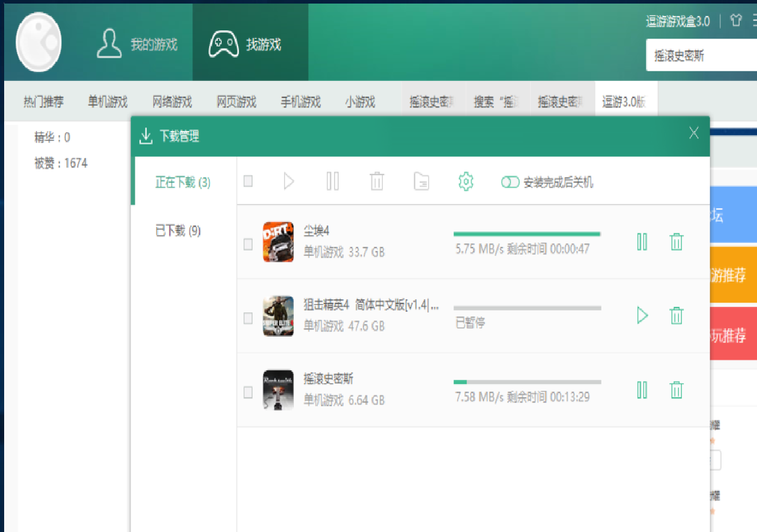Open the 网页游戏 category
This screenshot has width=757, height=532.
click(236, 102)
